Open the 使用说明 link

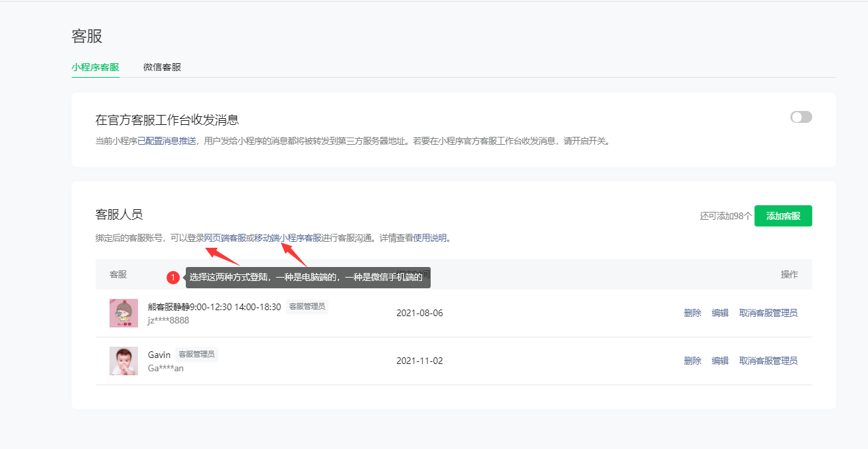(x=430, y=238)
